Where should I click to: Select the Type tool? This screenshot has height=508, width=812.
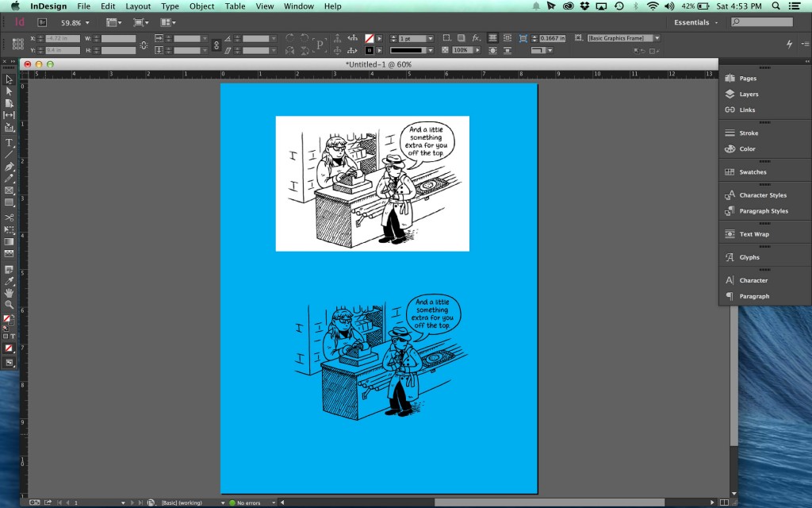coord(9,143)
